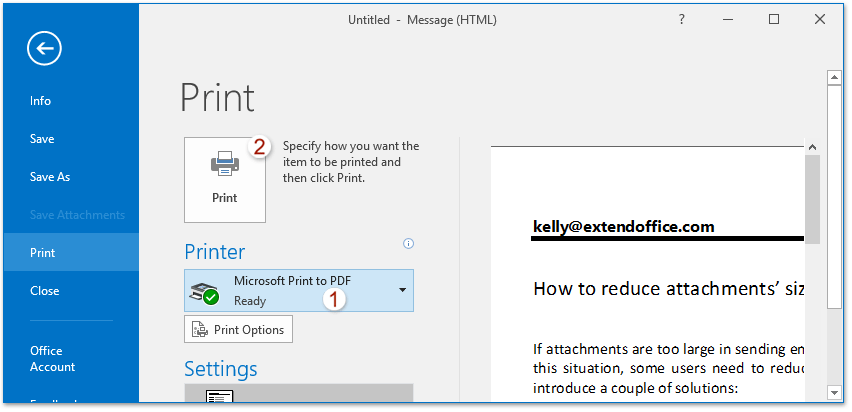The width and height of the screenshot is (852, 412).
Task: Select Save As in sidebar
Action: (x=50, y=177)
